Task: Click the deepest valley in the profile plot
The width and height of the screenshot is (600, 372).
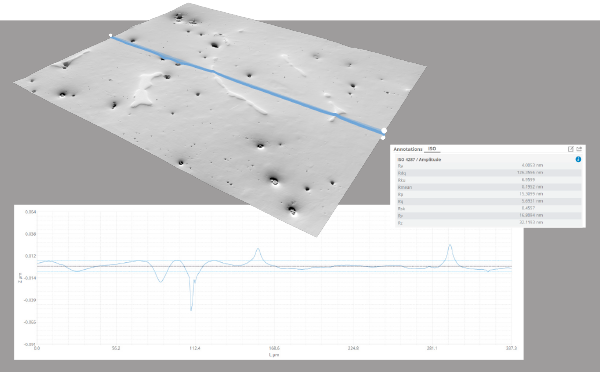Action: tap(191, 309)
